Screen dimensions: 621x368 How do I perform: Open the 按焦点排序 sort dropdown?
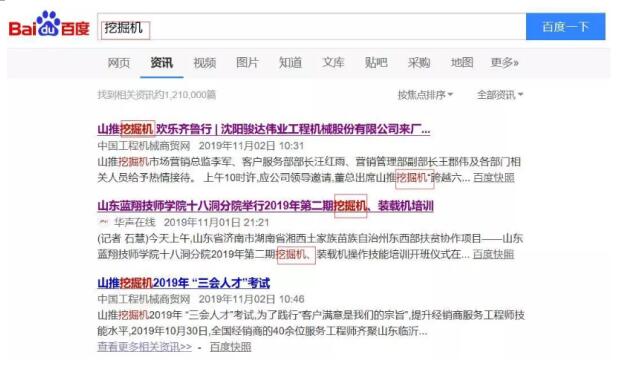point(425,95)
